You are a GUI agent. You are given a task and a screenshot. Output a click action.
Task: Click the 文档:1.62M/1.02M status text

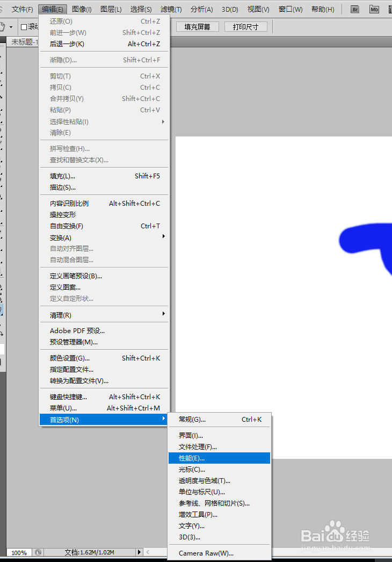coord(89,552)
